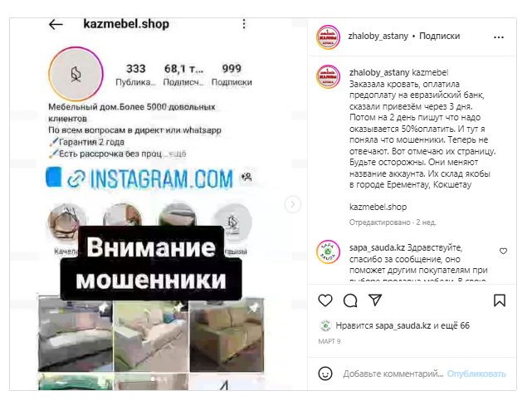Open the kazmebel.shop mention link

[x=378, y=207]
